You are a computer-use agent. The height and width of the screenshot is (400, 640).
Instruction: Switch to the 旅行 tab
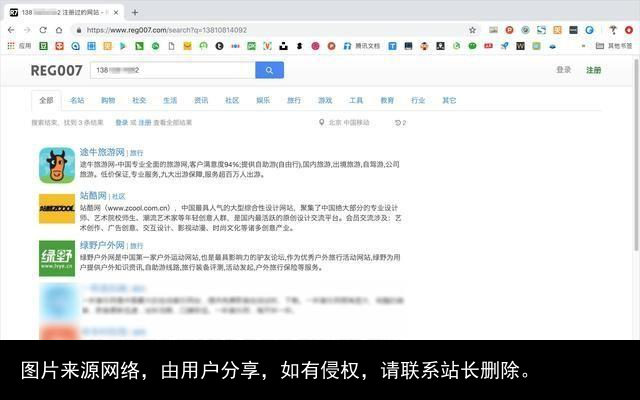tap(294, 100)
